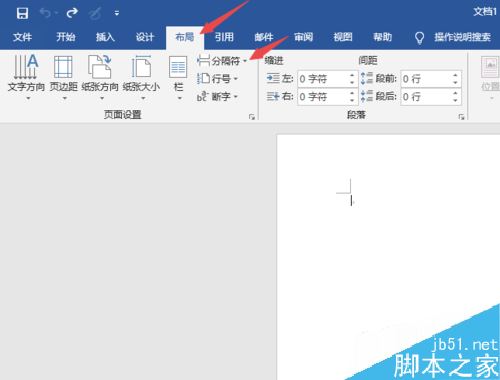Expand dropdown arrow under 栏

tap(180, 98)
